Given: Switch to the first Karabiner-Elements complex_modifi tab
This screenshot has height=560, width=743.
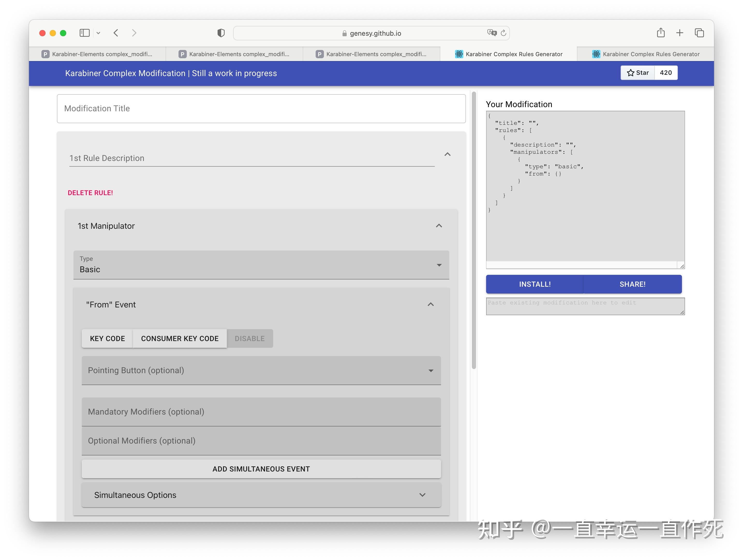Looking at the screenshot, I should 98,54.
